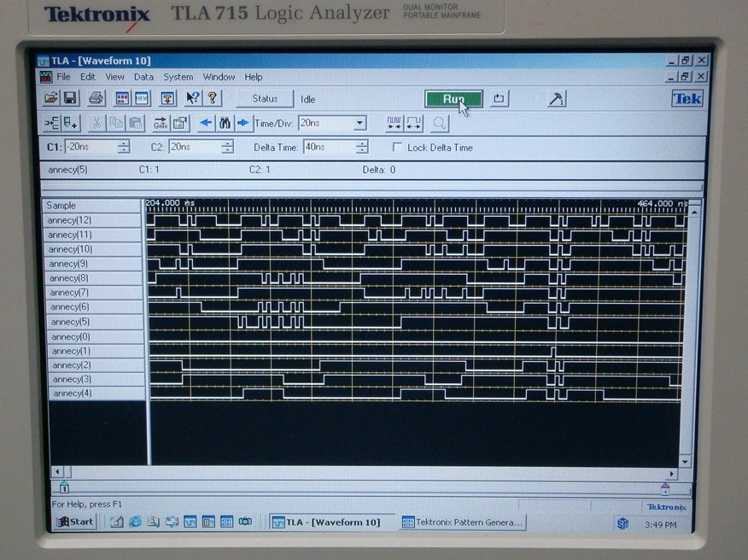This screenshot has width=748, height=560.
Task: Click the C2 time input field
Action: [x=195, y=147]
